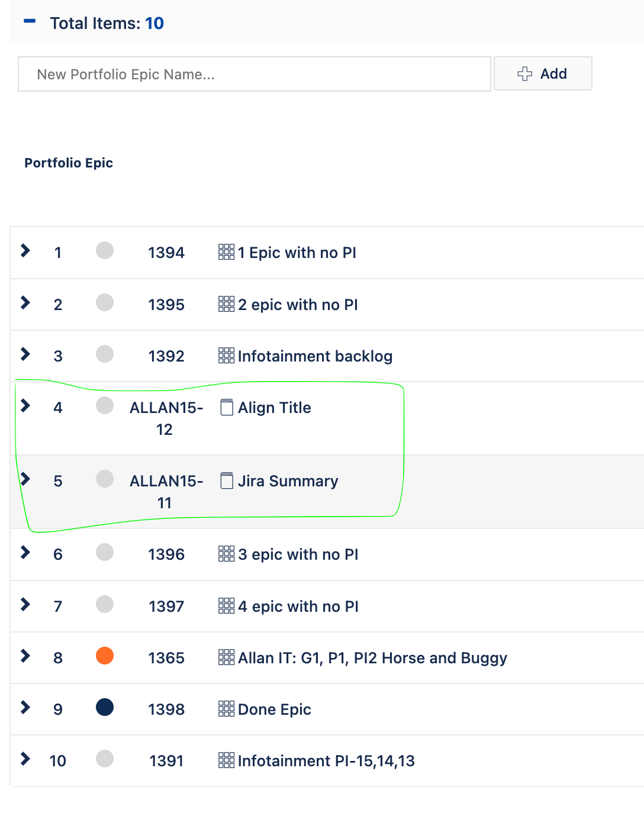
Task: Click the grid icon beside Done Epic
Action: 227,709
